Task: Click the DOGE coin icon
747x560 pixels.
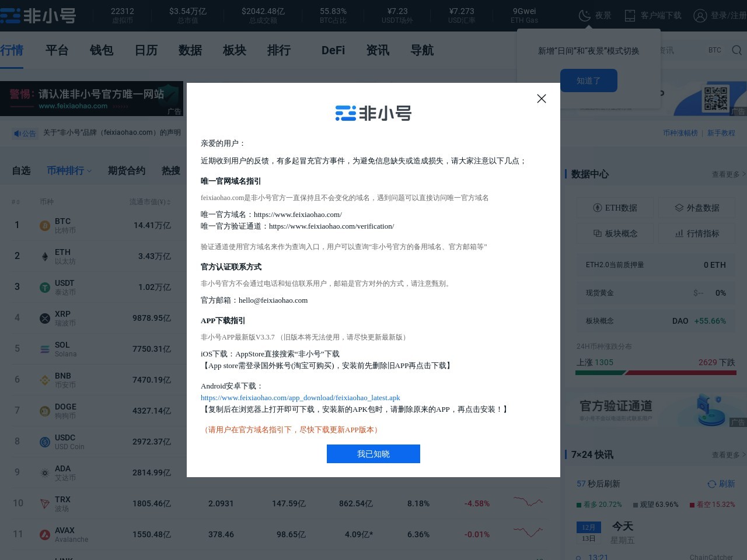Action: (x=45, y=411)
